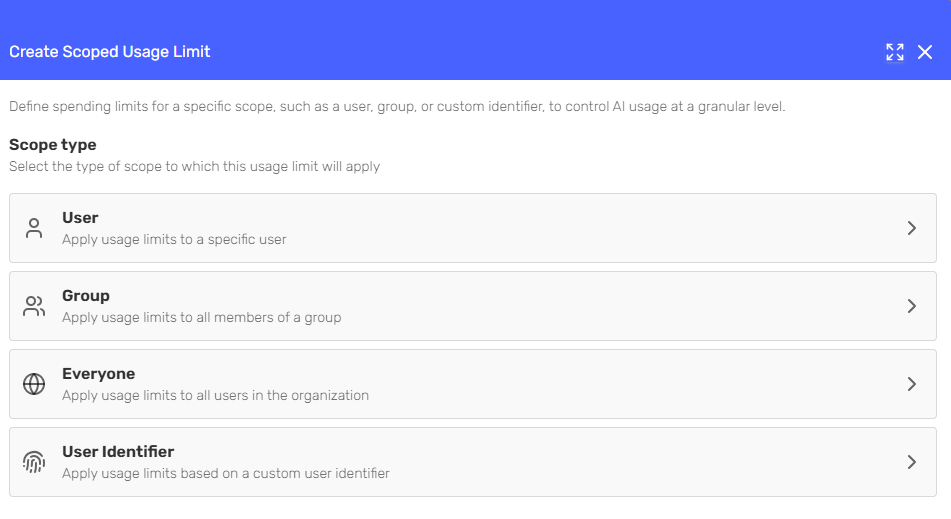Click the fingerprint User Identifier icon

[x=34, y=462]
